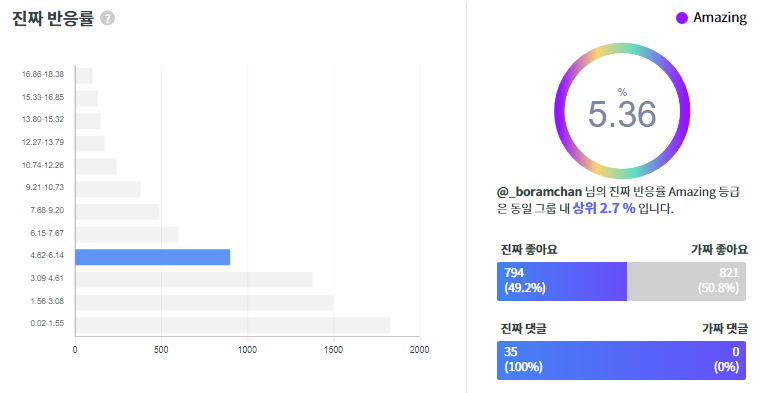The image size is (760, 393).
Task: Click the real comments 35 bar
Action: 621,361
